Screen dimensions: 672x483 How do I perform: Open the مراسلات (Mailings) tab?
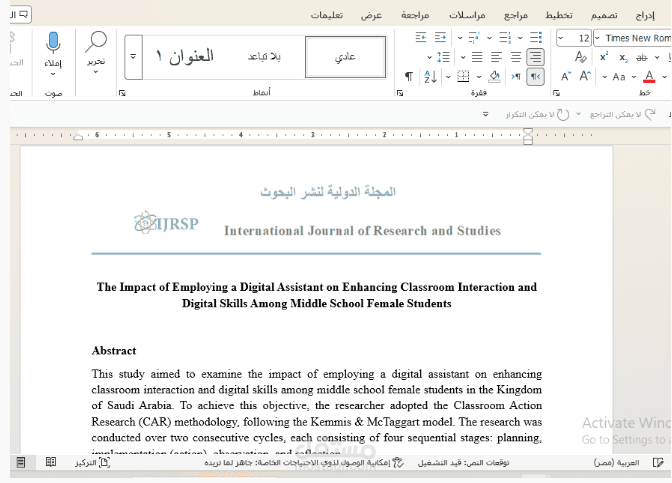tap(467, 15)
